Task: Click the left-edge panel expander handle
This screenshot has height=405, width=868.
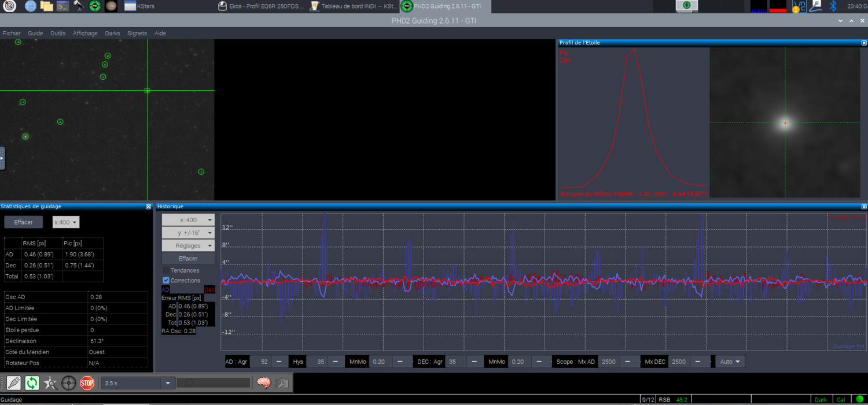Action: [2, 158]
